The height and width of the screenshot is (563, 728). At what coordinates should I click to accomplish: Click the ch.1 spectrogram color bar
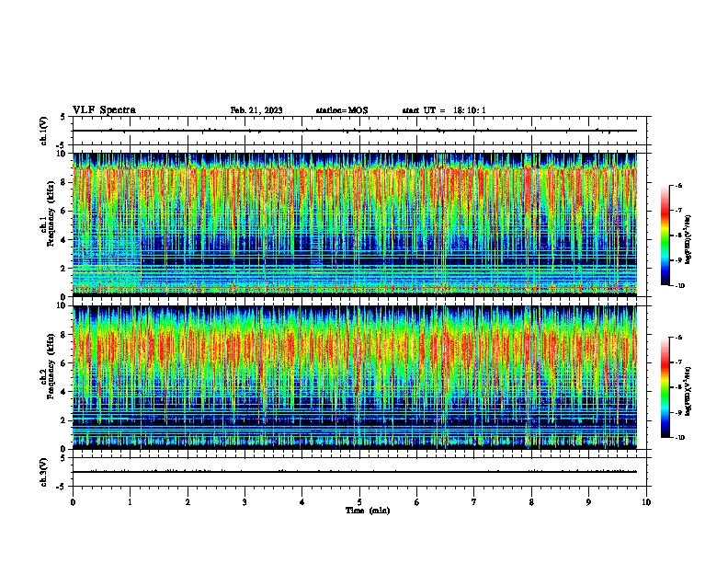[665, 236]
